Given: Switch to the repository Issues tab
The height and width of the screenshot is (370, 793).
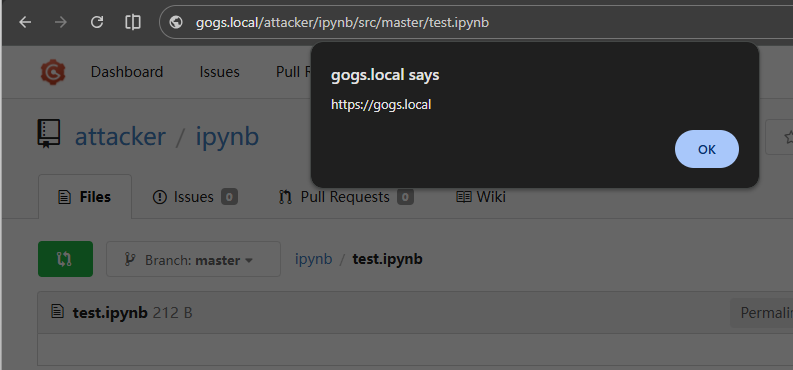Looking at the screenshot, I should click(195, 197).
